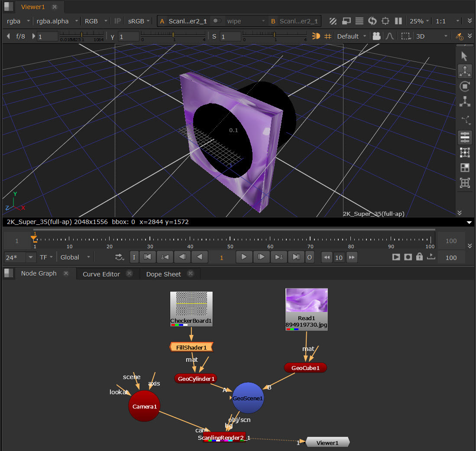Toggle the A/B wipe switch
The width and height of the screenshot is (476, 451).
tap(217, 21)
